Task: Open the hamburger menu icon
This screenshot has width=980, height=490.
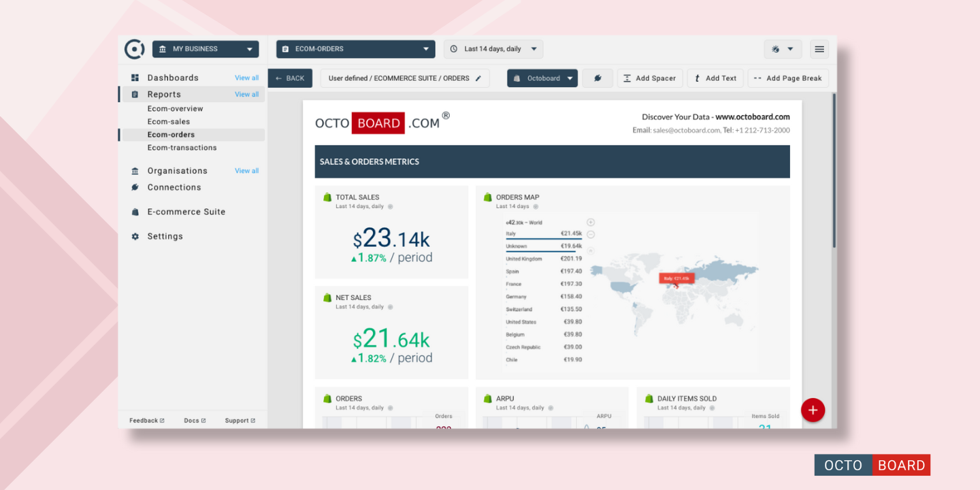Action: [x=819, y=49]
